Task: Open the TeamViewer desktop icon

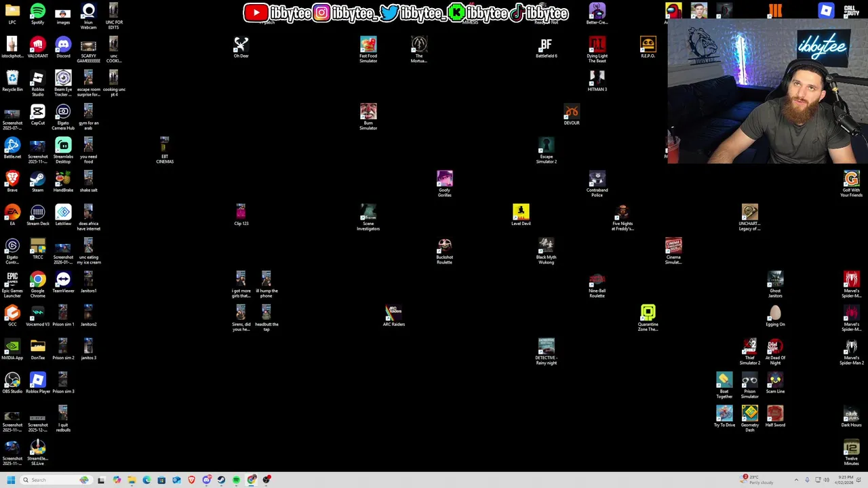Action: (x=63, y=282)
